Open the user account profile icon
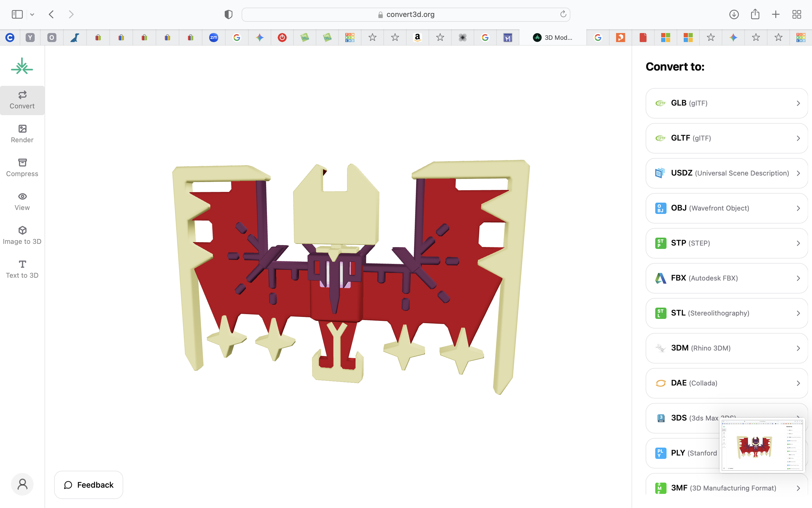Viewport: 812px width, 508px height. point(22,484)
